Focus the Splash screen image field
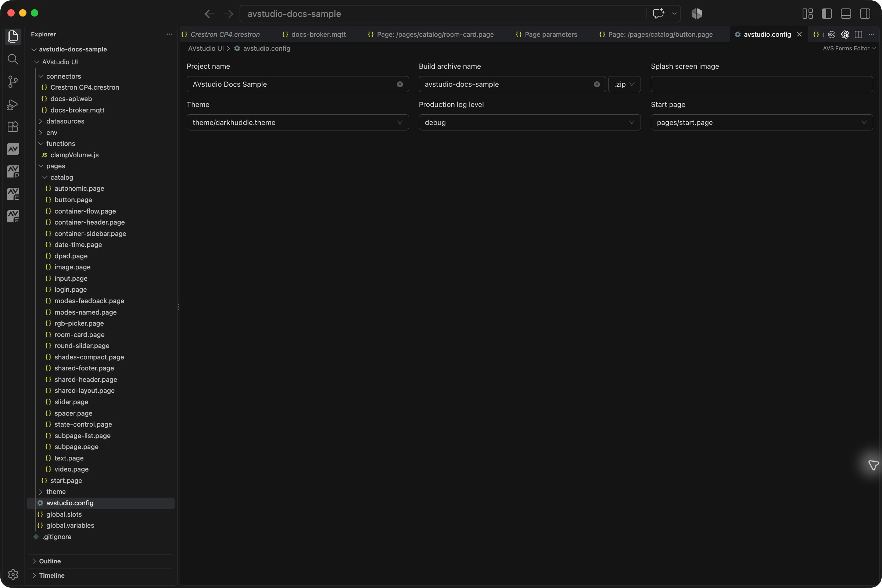Viewport: 882px width, 588px height. tap(761, 85)
